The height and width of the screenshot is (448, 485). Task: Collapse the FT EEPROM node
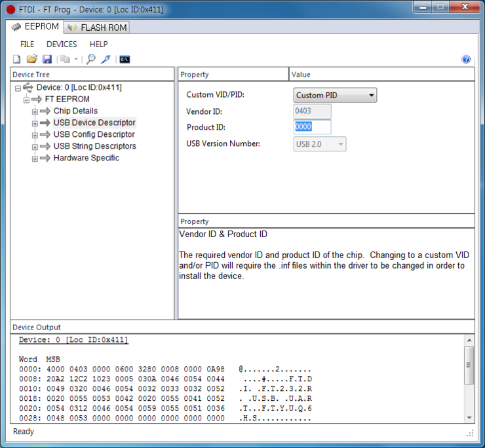[x=27, y=100]
